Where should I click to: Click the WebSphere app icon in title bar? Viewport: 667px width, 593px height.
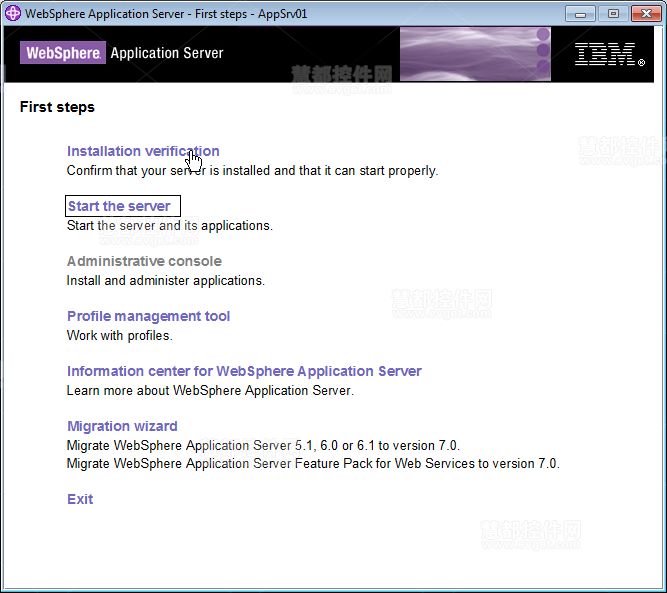[13, 13]
